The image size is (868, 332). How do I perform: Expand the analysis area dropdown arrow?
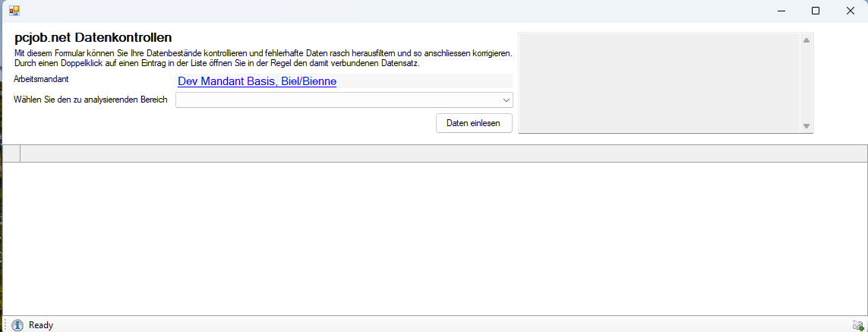coord(506,100)
